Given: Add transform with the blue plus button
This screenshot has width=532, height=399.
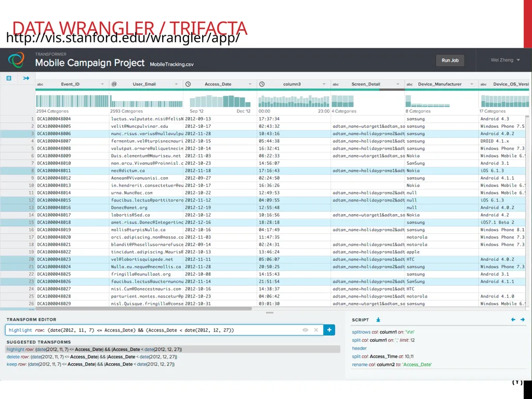Looking at the screenshot, I should (329, 330).
